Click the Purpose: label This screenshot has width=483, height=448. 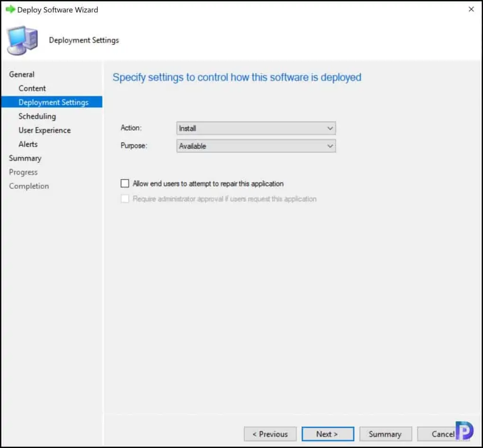133,146
